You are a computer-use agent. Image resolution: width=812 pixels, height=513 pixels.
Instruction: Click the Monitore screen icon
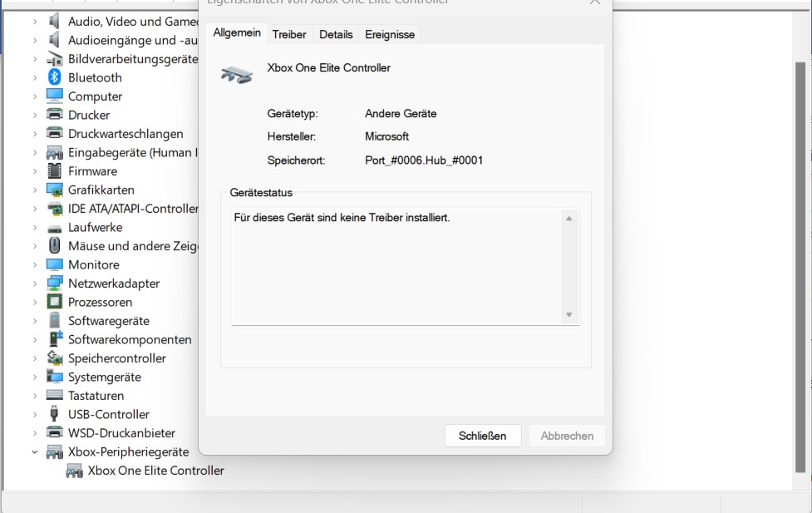coord(54,264)
